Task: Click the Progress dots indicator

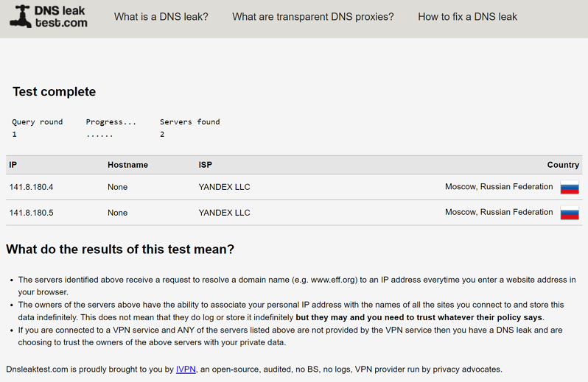Action: click(99, 135)
